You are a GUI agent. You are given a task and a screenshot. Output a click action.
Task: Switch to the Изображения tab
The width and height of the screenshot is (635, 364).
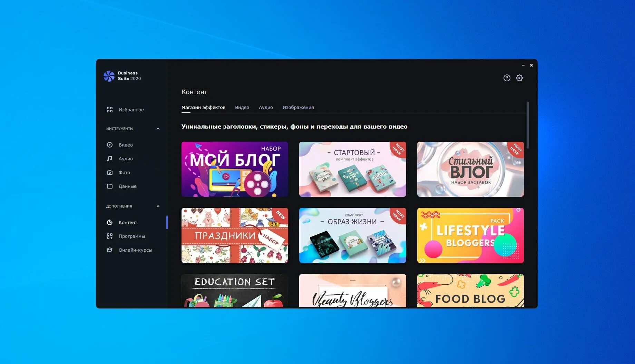298,107
